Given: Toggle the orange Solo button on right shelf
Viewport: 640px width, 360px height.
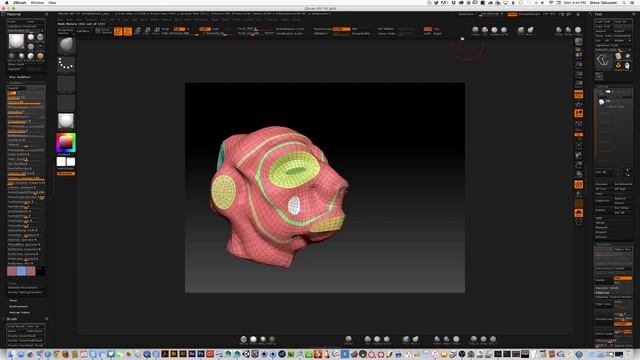Looking at the screenshot, I should click(x=579, y=213).
